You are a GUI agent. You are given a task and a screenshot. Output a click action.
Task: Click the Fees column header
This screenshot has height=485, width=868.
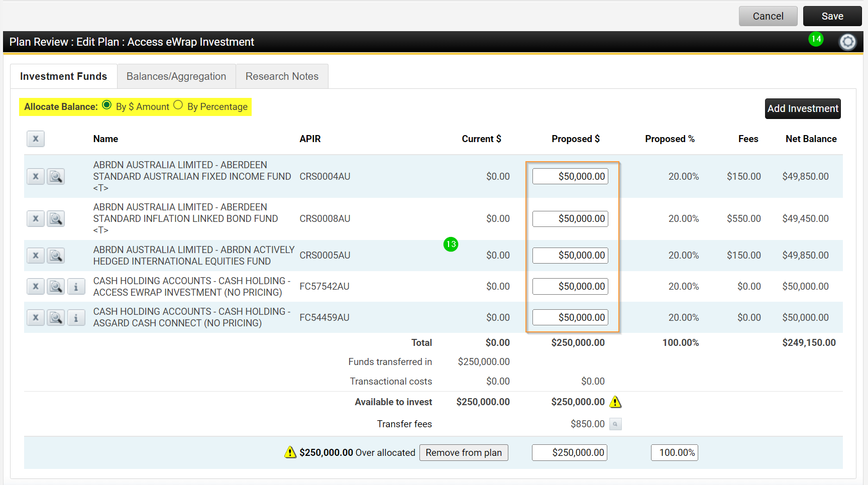coord(748,139)
